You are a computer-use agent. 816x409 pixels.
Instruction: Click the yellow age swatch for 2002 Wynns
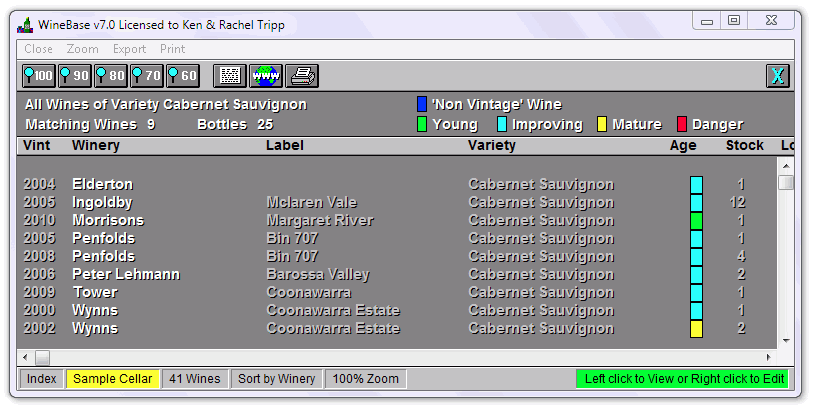696,329
